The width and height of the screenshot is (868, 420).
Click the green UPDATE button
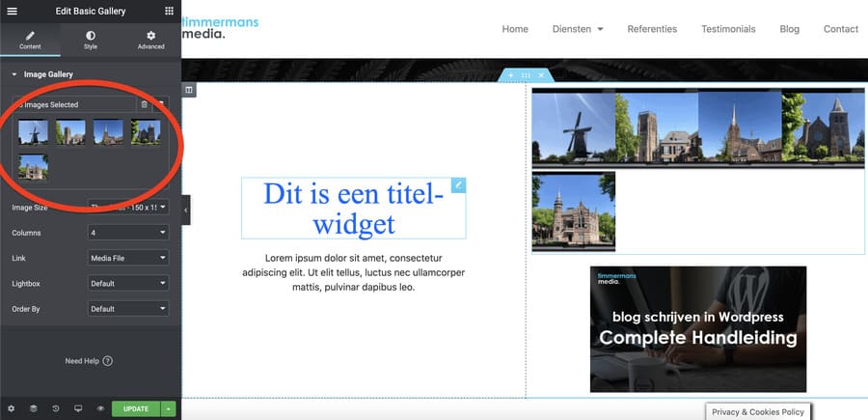click(x=136, y=409)
